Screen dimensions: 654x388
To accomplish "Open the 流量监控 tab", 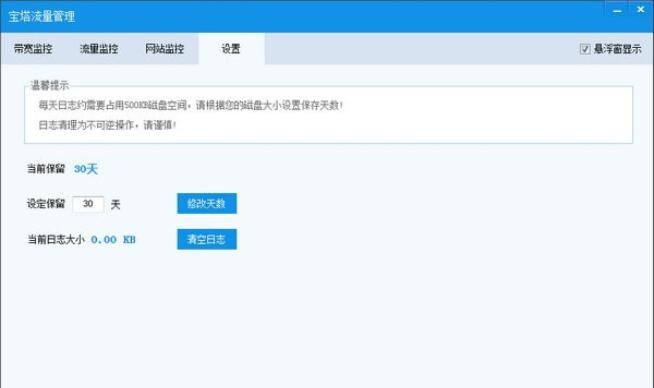I will [99, 49].
